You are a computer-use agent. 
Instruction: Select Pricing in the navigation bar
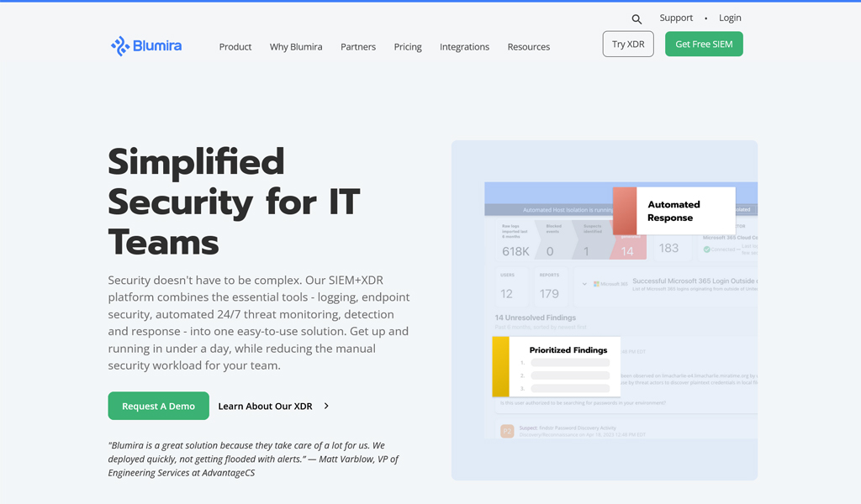(408, 47)
